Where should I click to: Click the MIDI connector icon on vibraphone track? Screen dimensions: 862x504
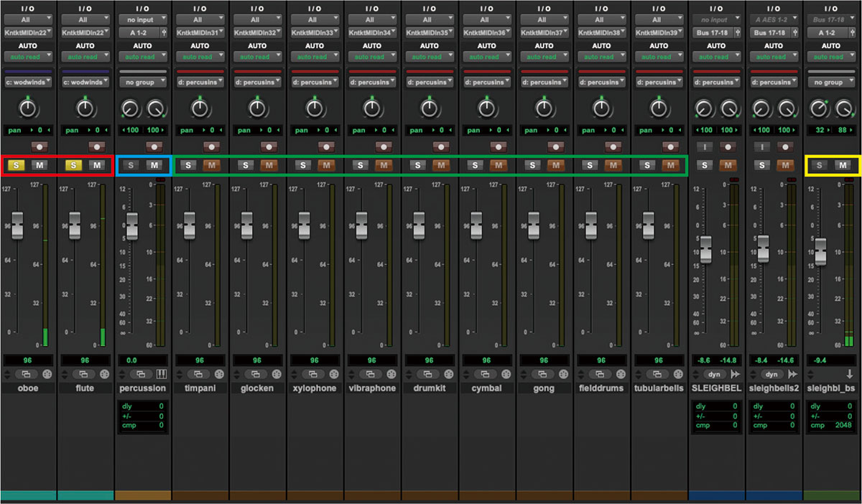[x=392, y=374]
